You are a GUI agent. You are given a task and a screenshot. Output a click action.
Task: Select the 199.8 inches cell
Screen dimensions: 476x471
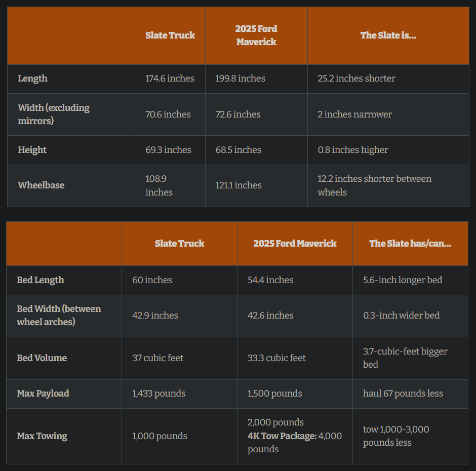[x=240, y=78]
